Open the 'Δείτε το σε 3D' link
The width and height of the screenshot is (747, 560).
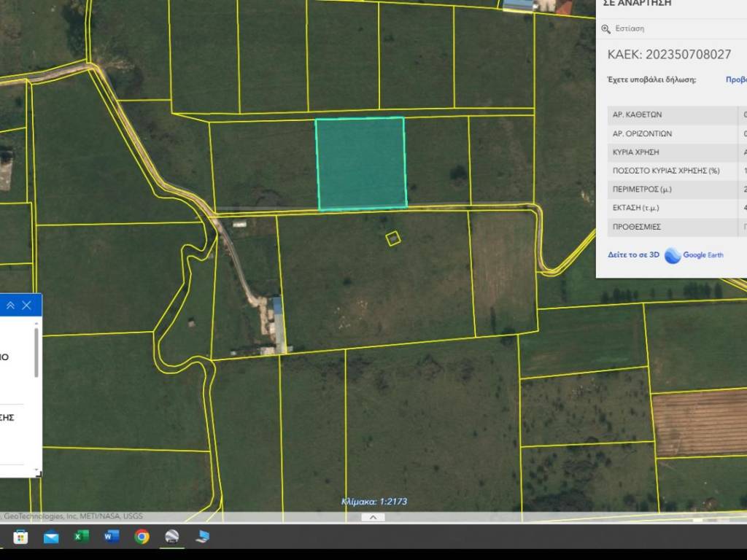click(x=633, y=255)
